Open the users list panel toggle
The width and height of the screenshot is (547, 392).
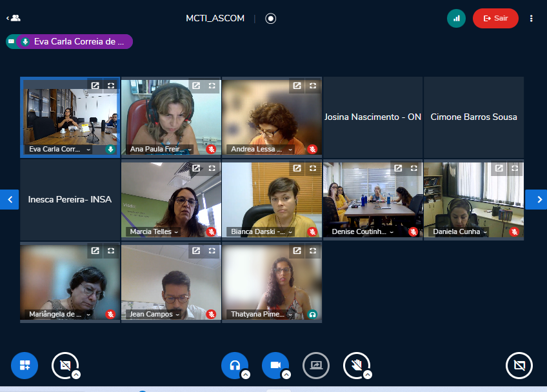click(x=13, y=18)
